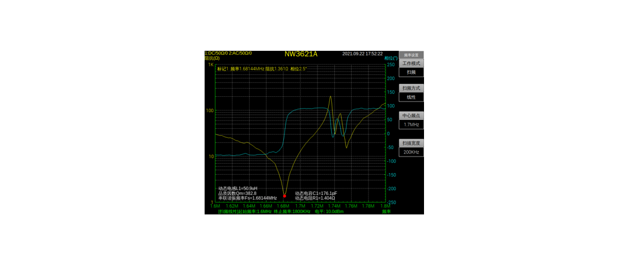Click the -250 phase axis label
Image resolution: width=644 pixels, height=254 pixels.
[x=390, y=202]
